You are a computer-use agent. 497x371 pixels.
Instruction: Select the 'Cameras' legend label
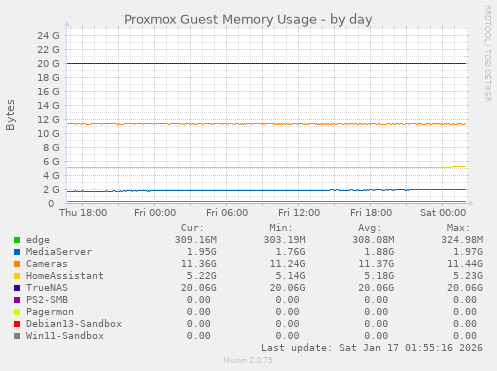click(47, 264)
